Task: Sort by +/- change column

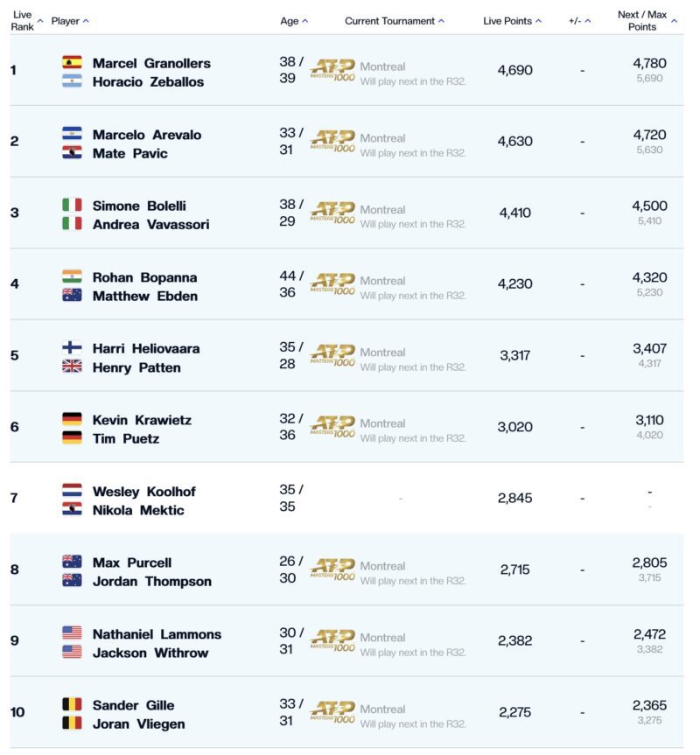Action: [x=579, y=21]
